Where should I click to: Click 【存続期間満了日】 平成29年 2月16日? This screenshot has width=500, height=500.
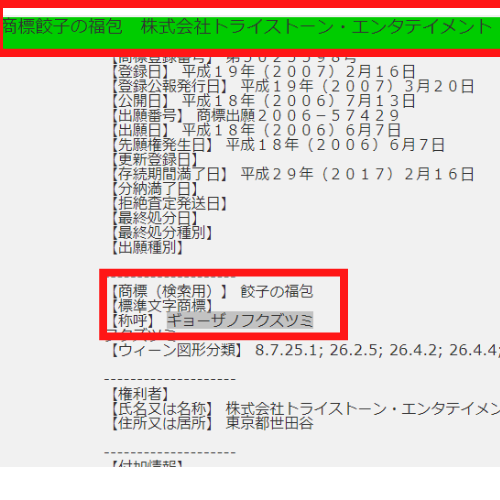293,174
